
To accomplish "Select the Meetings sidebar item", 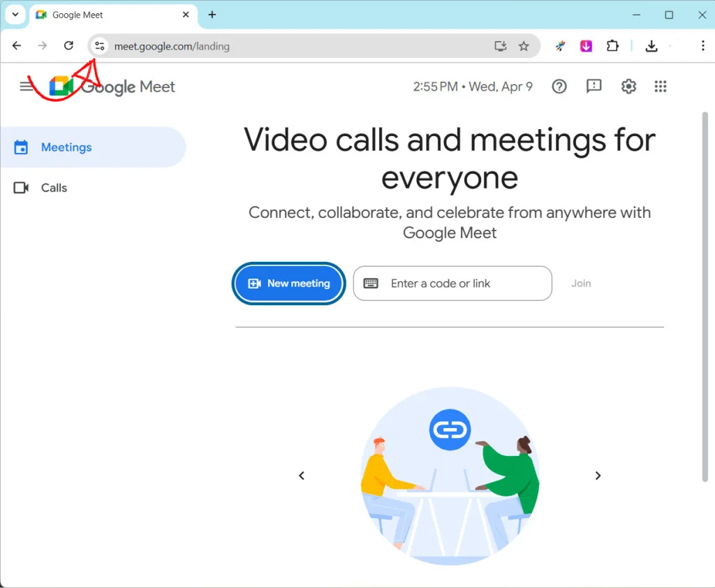I will tap(93, 147).
